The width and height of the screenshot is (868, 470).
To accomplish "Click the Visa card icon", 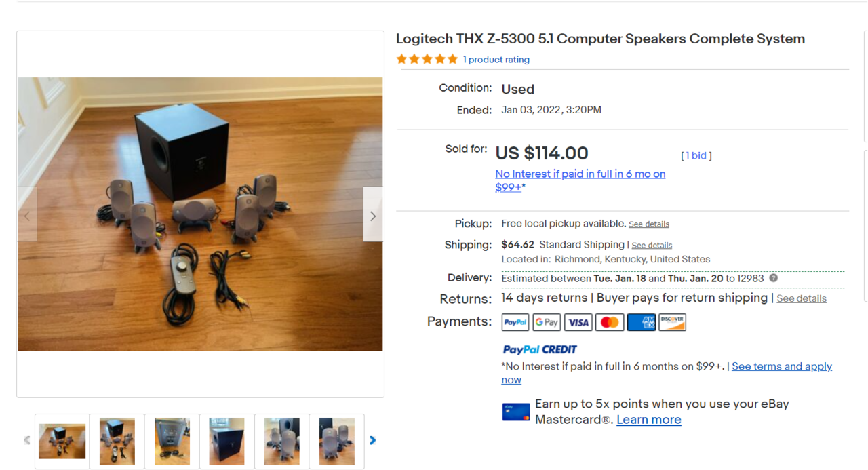I will [578, 322].
